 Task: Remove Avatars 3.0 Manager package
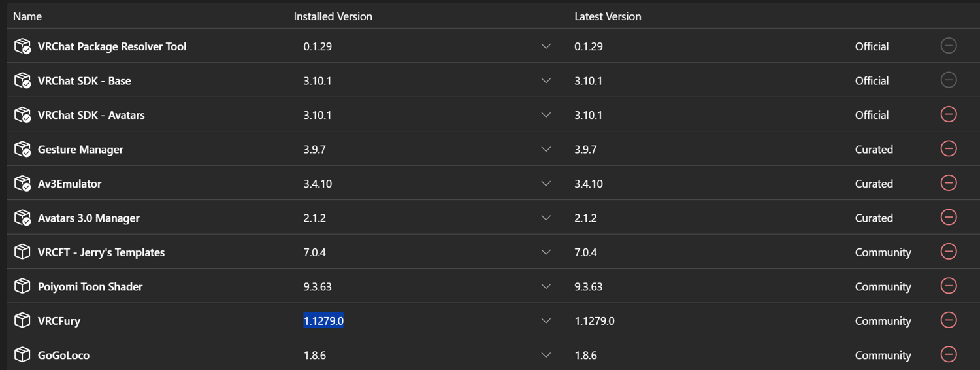tap(949, 217)
